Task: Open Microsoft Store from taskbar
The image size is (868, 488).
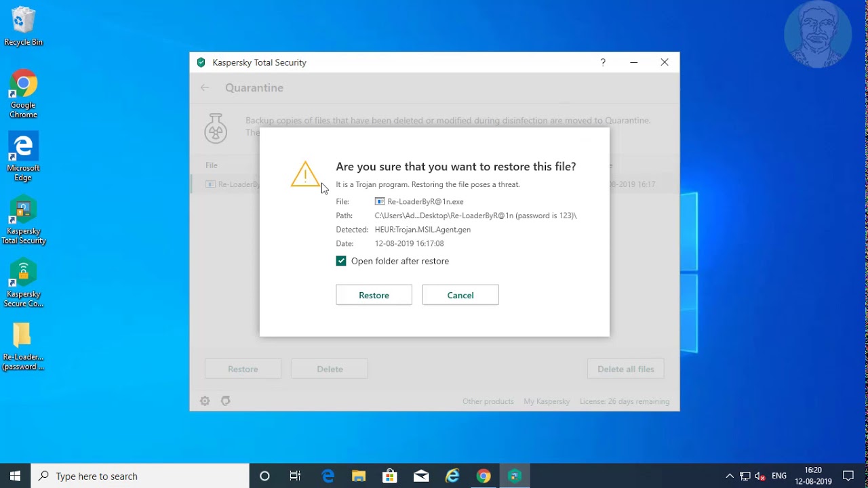Action: pyautogui.click(x=390, y=476)
